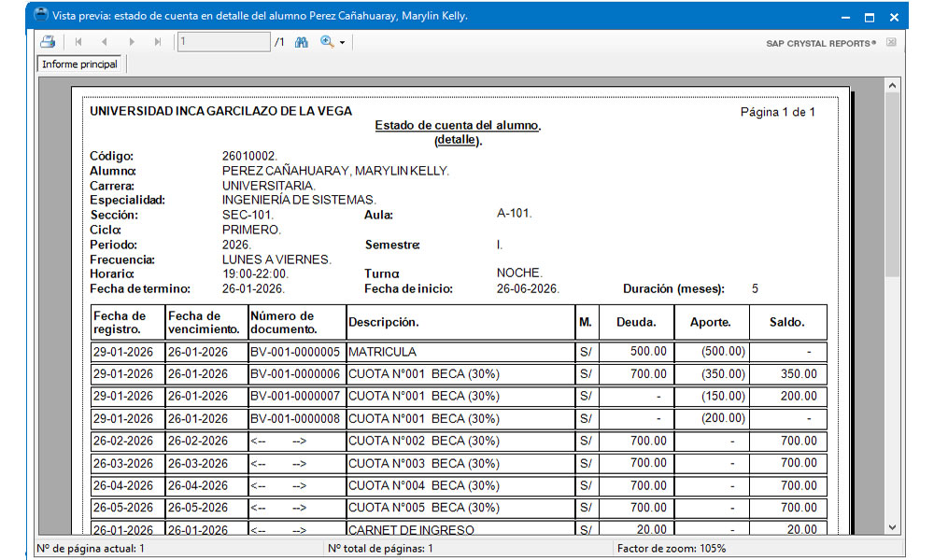Click student code 26010002
Screen dimensions: 934x560
[249, 156]
